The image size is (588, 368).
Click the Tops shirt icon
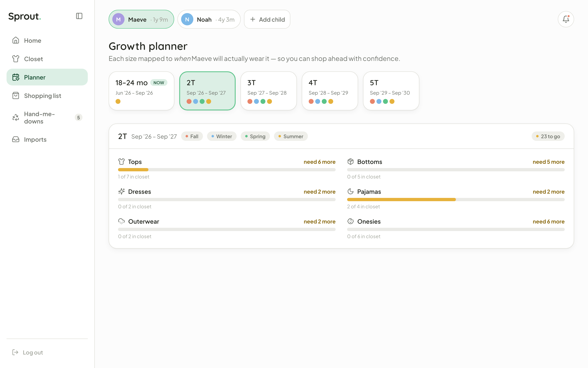pyautogui.click(x=121, y=162)
